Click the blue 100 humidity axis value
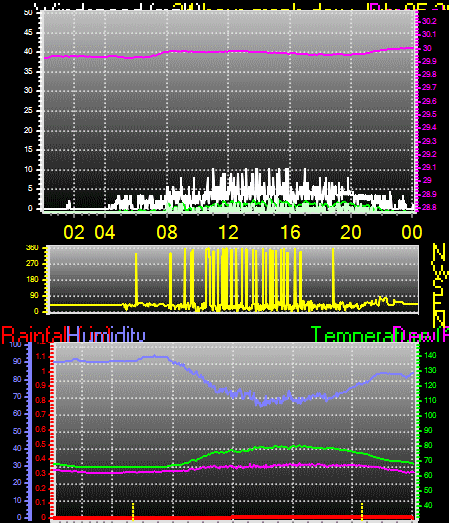Image resolution: width=449 pixels, height=523 pixels. tap(15, 345)
